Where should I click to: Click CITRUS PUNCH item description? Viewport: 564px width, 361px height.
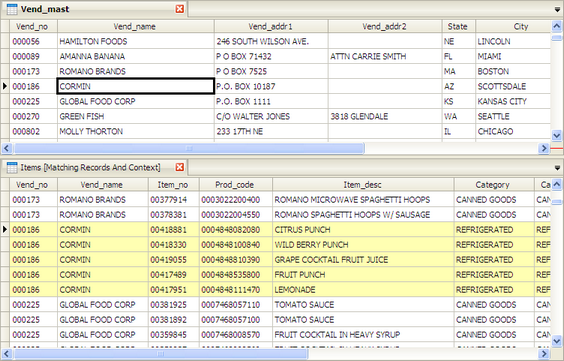click(x=363, y=230)
